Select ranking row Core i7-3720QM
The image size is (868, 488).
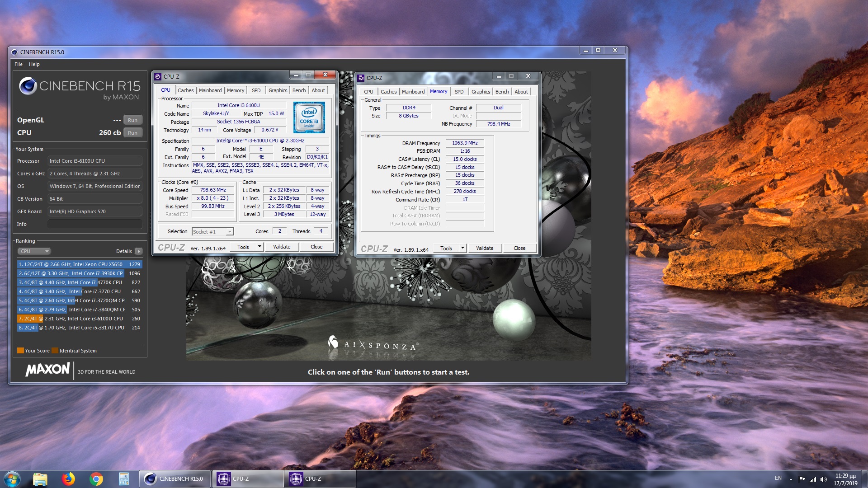(80, 300)
